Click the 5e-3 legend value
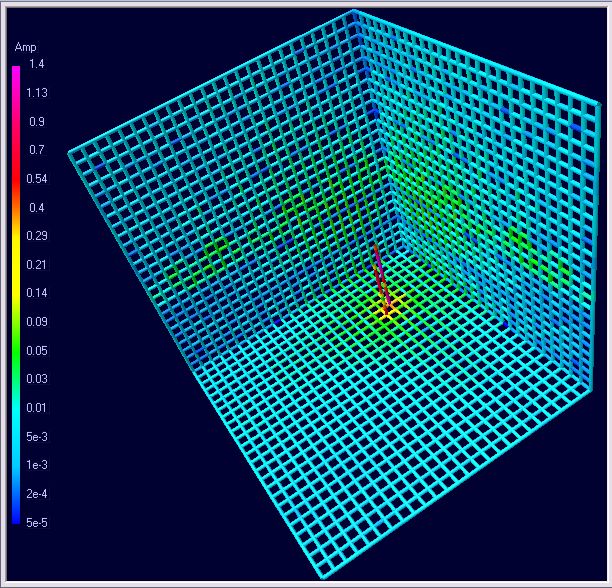The width and height of the screenshot is (612, 588). pos(37,437)
